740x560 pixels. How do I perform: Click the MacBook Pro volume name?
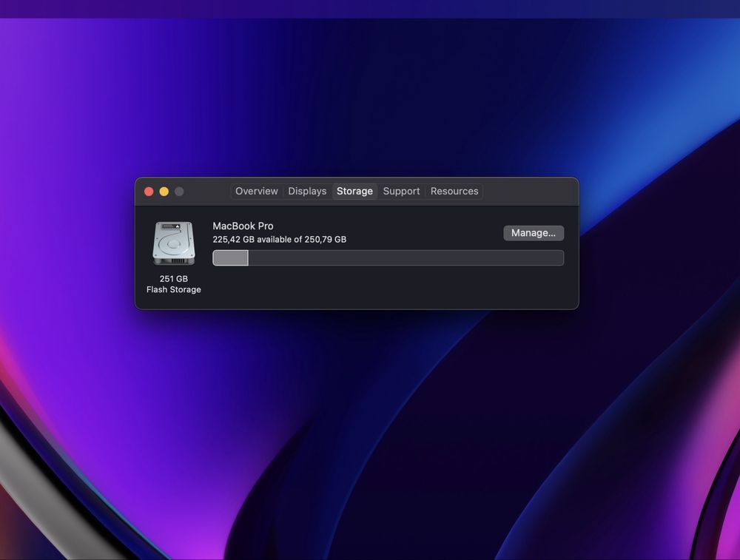point(243,226)
